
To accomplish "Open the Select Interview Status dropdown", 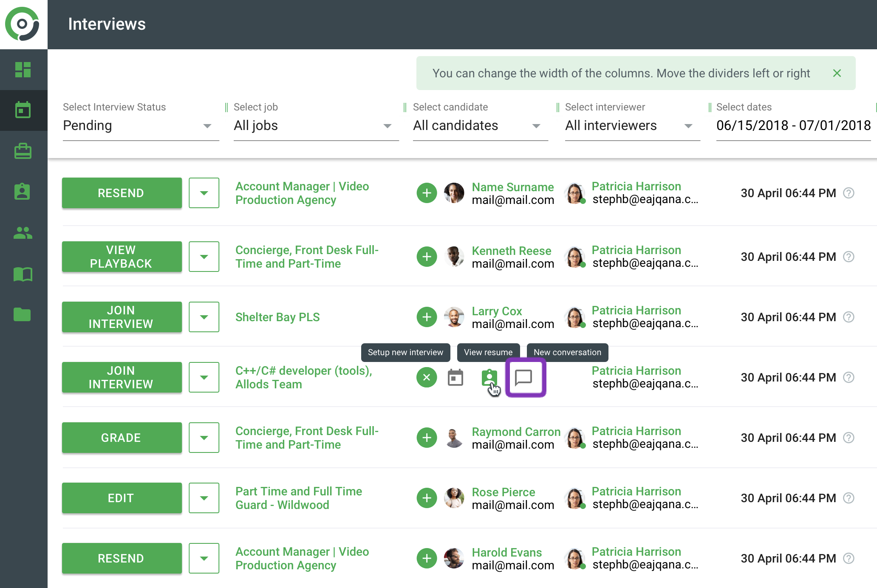I will (140, 126).
